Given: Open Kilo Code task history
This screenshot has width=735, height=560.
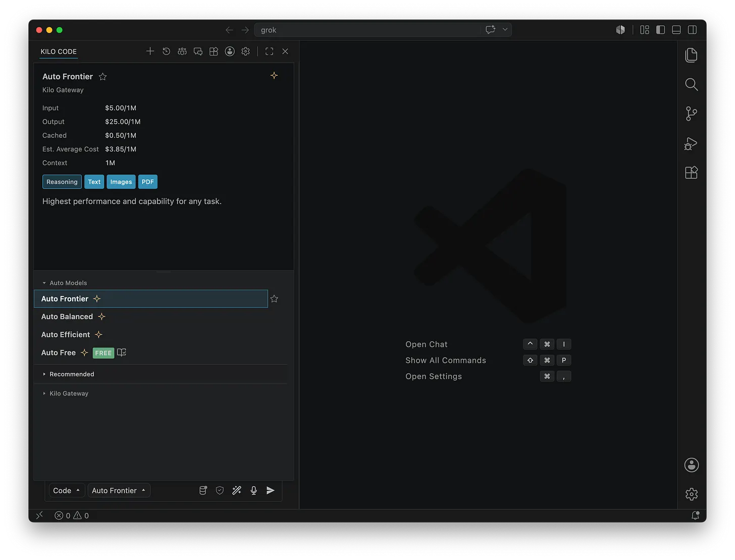Looking at the screenshot, I should 166,52.
